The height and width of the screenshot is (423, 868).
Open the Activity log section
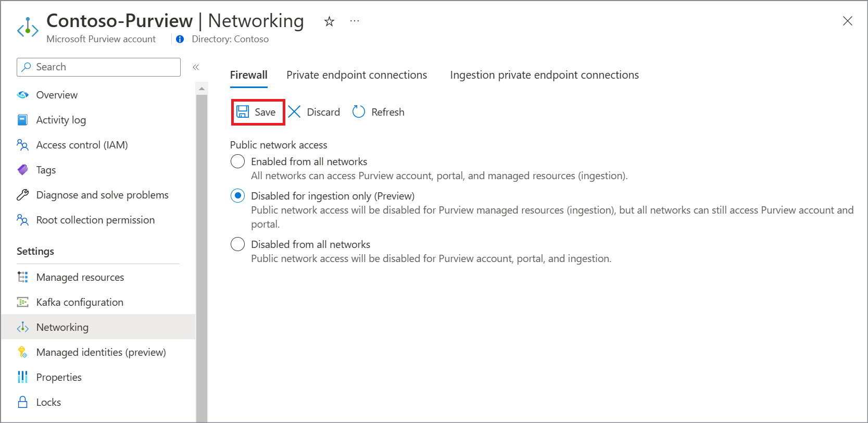click(61, 119)
